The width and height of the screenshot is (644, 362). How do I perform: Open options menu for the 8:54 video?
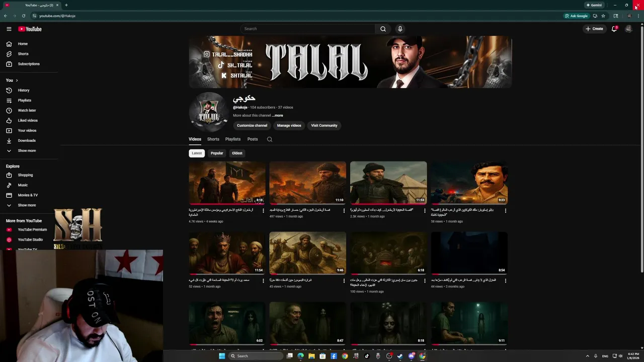point(506,281)
